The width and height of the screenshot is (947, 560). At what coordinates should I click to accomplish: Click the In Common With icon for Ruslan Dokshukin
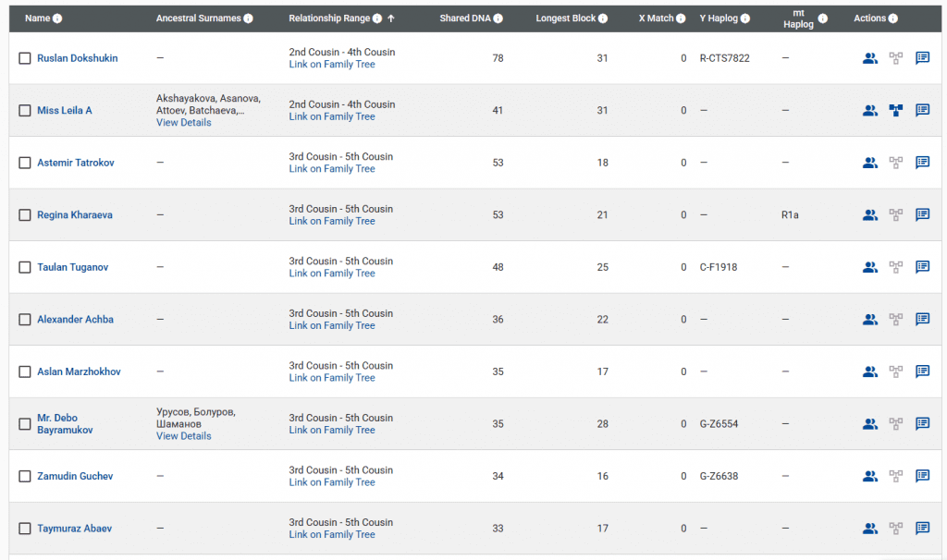coord(869,58)
